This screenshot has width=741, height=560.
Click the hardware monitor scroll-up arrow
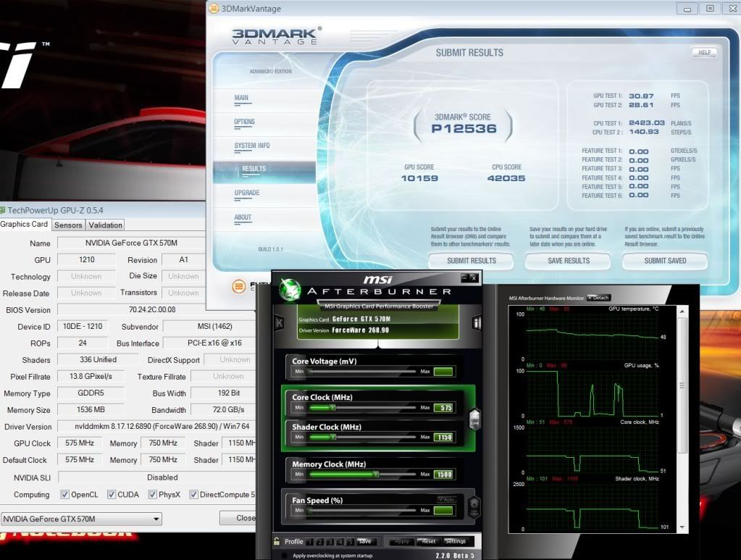tap(682, 312)
